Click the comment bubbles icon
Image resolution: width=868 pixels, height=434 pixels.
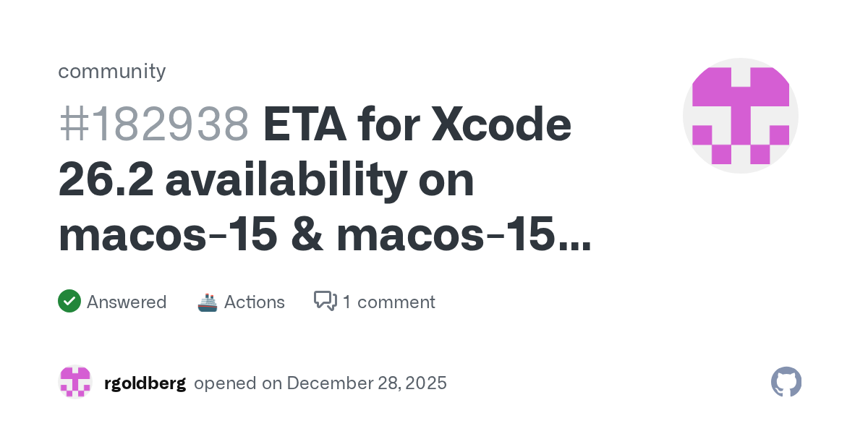tap(325, 301)
